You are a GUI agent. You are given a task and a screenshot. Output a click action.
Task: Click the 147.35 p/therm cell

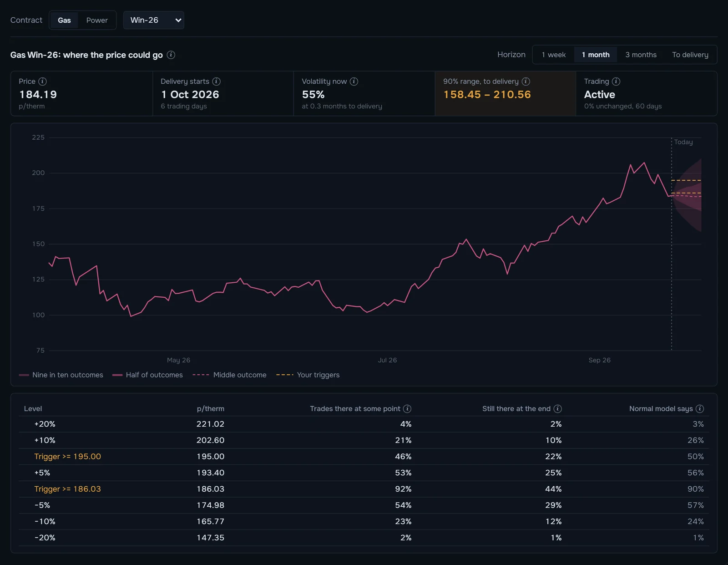point(210,538)
